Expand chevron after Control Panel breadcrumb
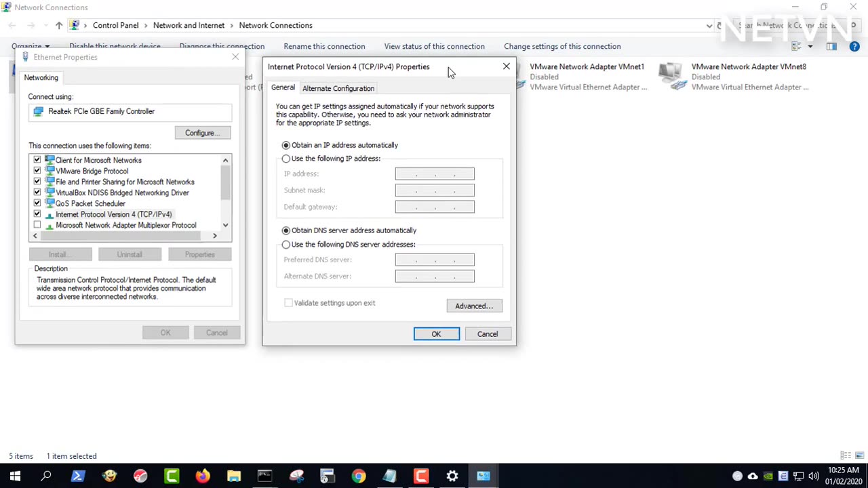The image size is (868, 488). pyautogui.click(x=146, y=25)
